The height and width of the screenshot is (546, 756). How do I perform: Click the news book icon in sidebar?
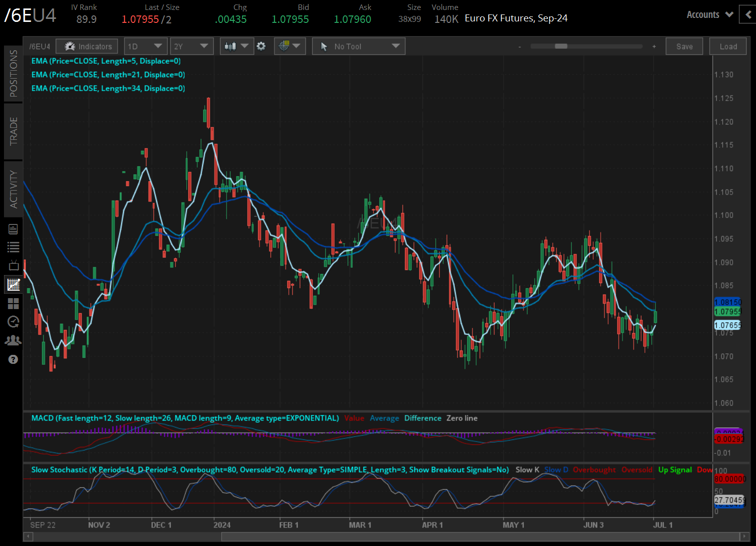pyautogui.click(x=13, y=229)
